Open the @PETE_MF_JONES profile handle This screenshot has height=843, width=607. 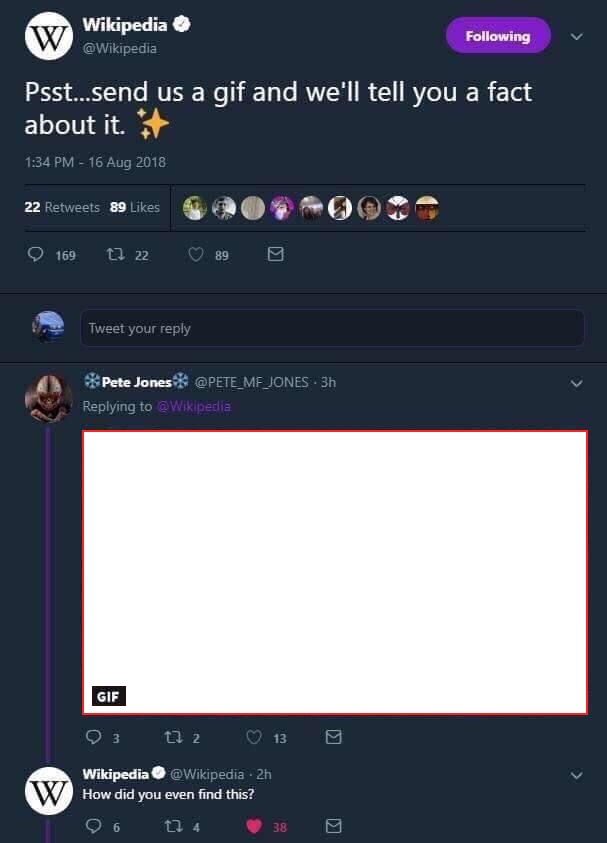[x=251, y=382]
